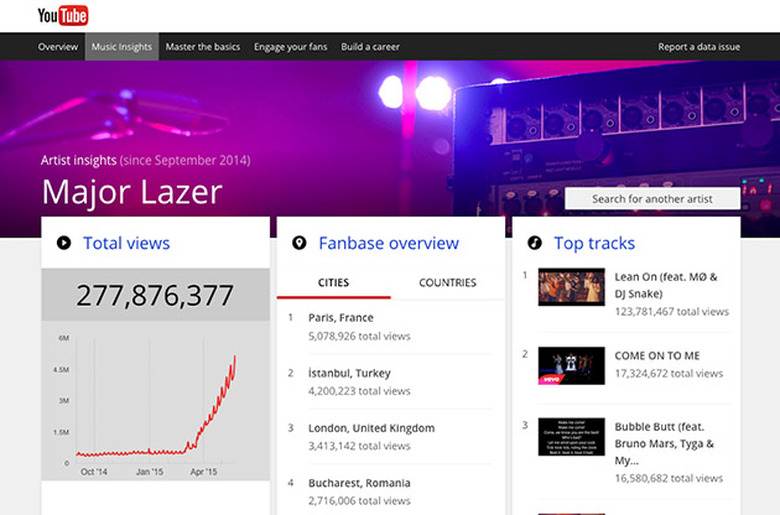The height and width of the screenshot is (515, 780).
Task: Open the Lean On video thumbnail
Action: click(x=571, y=287)
